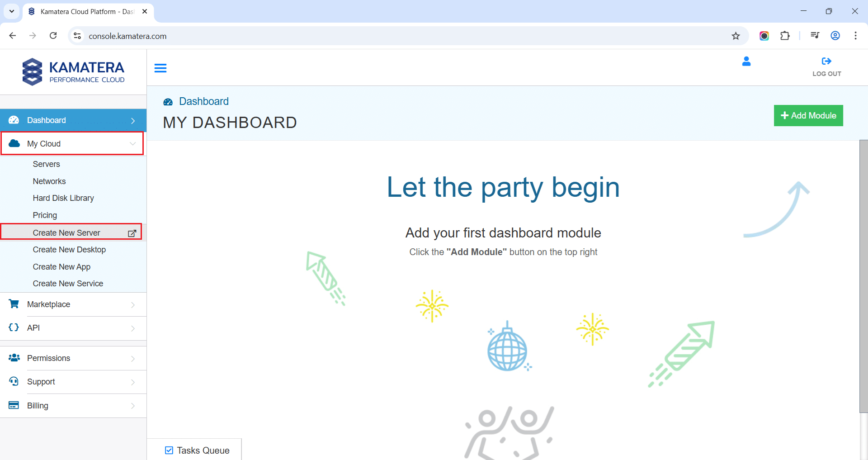The width and height of the screenshot is (868, 460).
Task: Toggle the Tasks Queue checkbox
Action: click(x=169, y=451)
